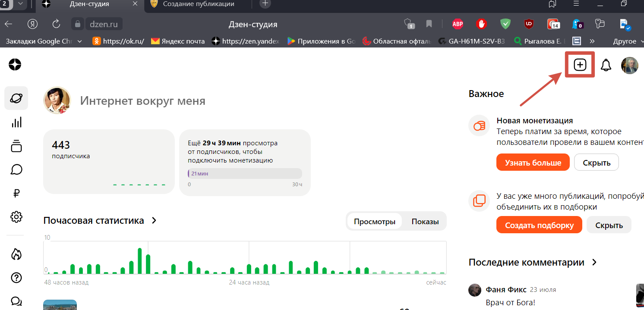Switch to Создание публикации tab

pos(198,4)
